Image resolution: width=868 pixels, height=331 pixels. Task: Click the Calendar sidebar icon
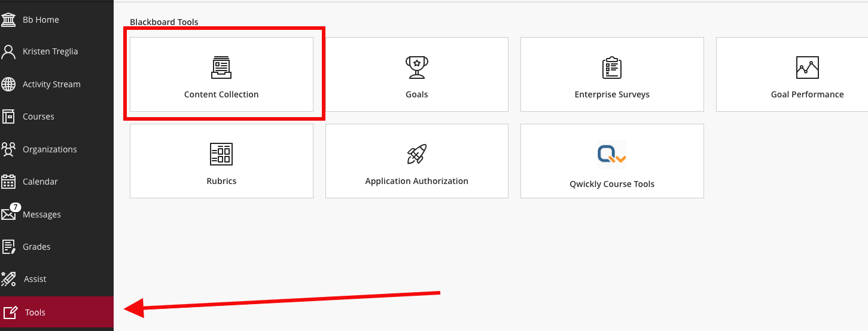pos(8,182)
